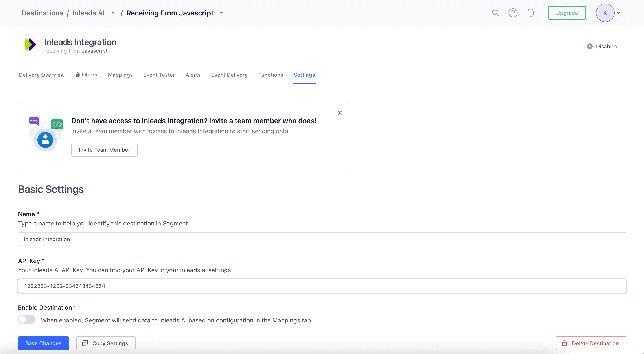Screen dimensions: 644x354
Task: Close the team member invite banner
Action: click(x=340, y=112)
